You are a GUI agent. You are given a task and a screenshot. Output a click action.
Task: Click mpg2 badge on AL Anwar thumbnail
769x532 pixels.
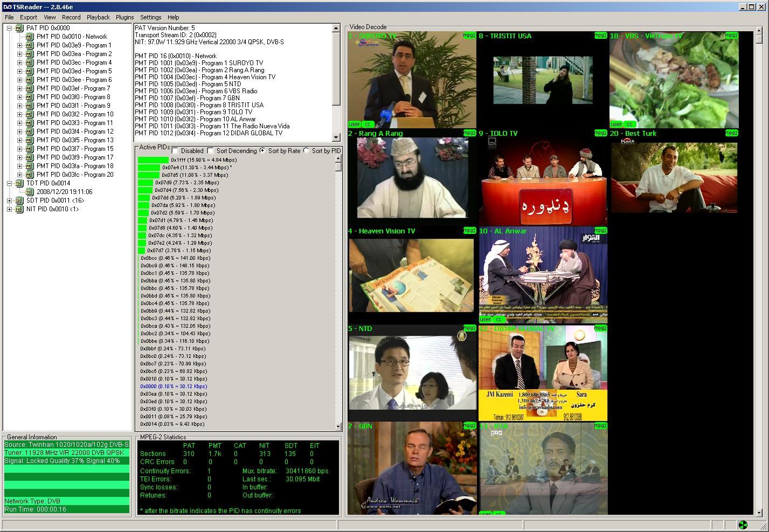600,231
